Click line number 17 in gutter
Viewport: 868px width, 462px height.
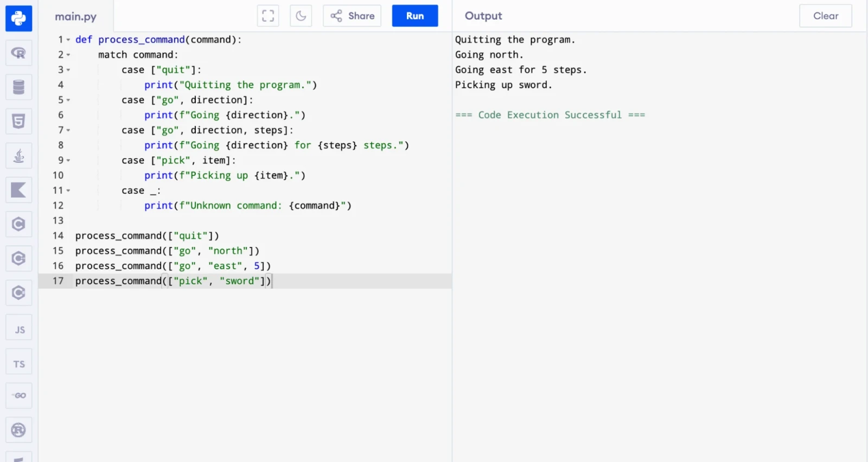[x=58, y=281]
